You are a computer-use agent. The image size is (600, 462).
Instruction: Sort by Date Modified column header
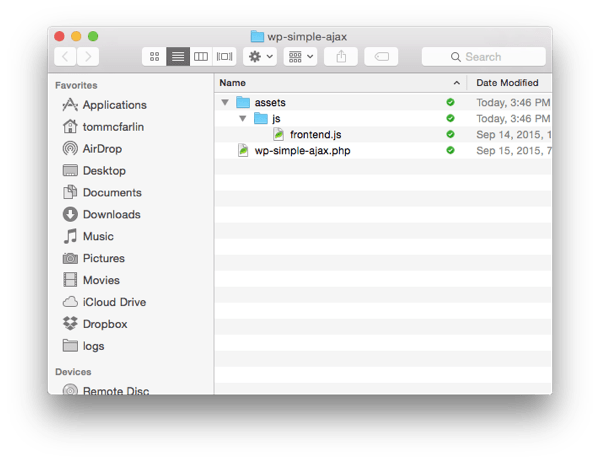tap(508, 83)
